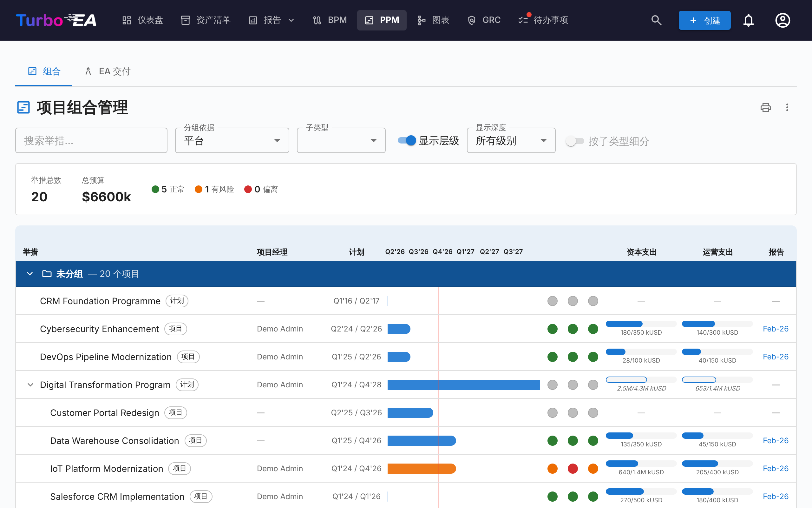Click the 图表 diagram icon in navbar

click(x=422, y=20)
